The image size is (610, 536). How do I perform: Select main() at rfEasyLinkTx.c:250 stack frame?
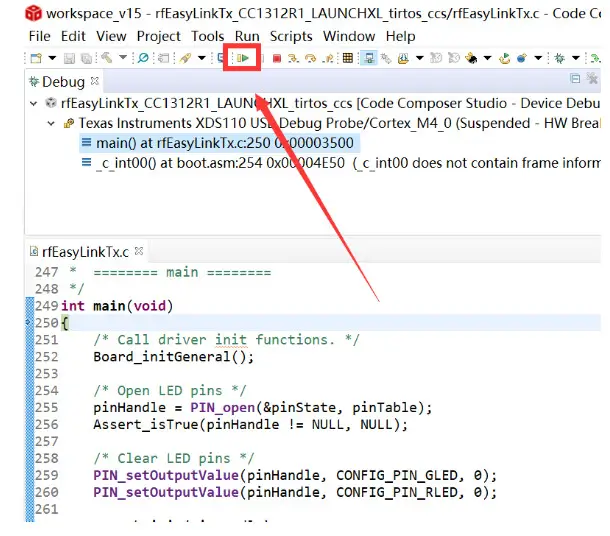(x=220, y=143)
